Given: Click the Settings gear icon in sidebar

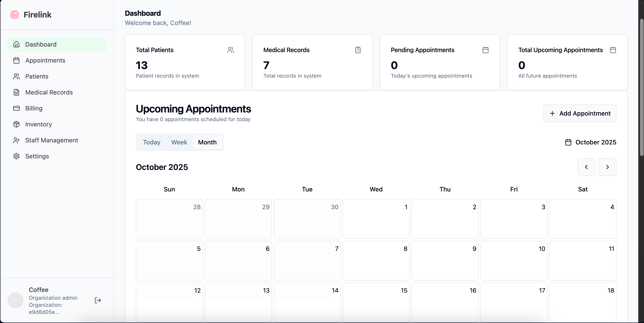Looking at the screenshot, I should 16,156.
